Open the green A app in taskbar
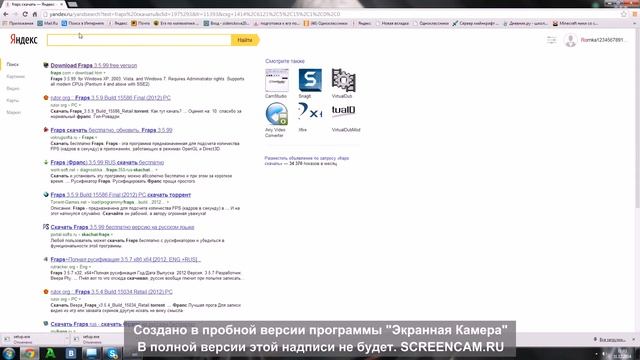This screenshot has width=640, height=360. [x=50, y=353]
